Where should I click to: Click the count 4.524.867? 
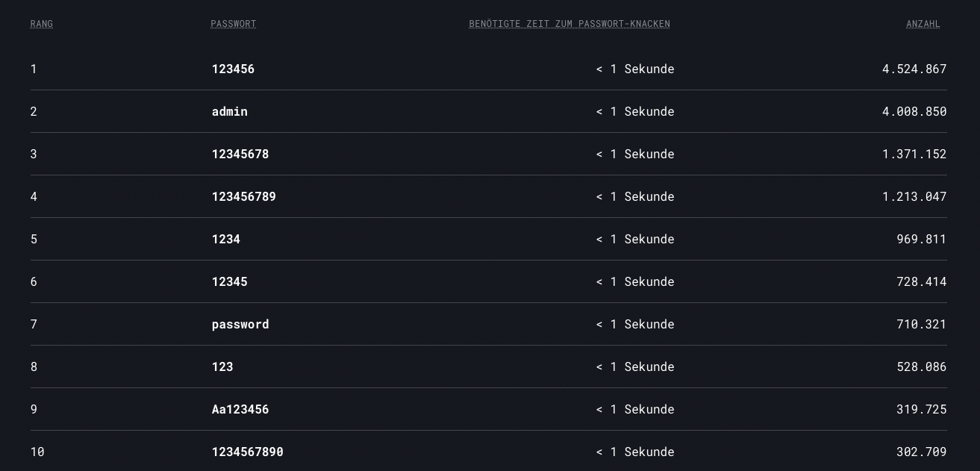point(914,69)
